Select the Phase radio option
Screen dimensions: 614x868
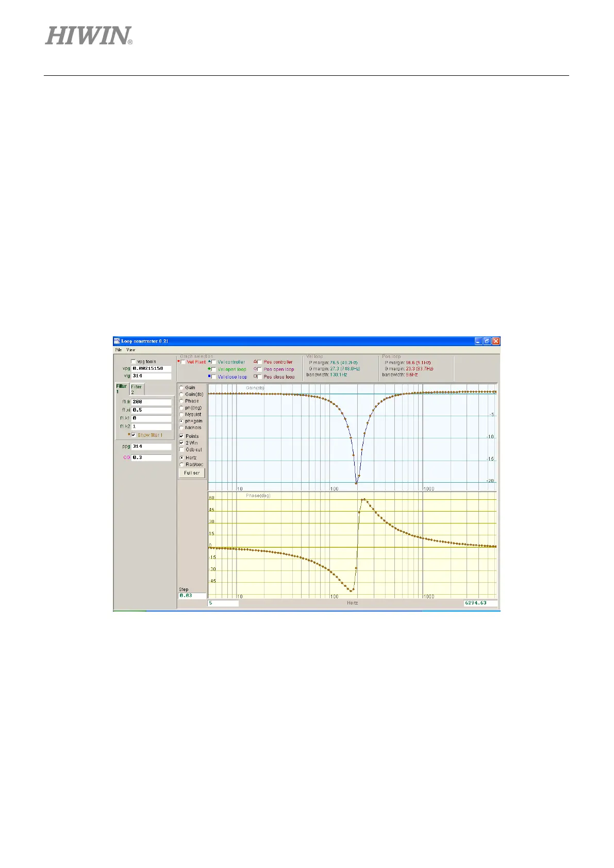[x=181, y=401]
